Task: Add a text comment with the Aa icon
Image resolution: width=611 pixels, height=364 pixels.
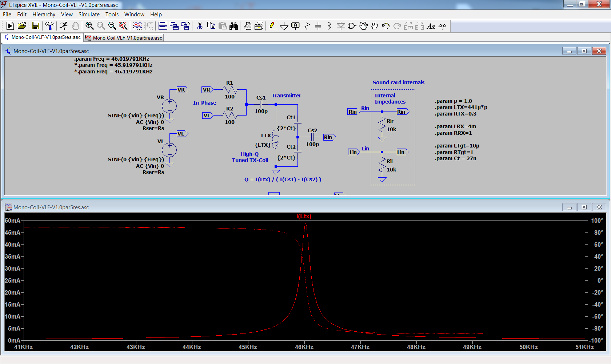Action: tap(431, 26)
